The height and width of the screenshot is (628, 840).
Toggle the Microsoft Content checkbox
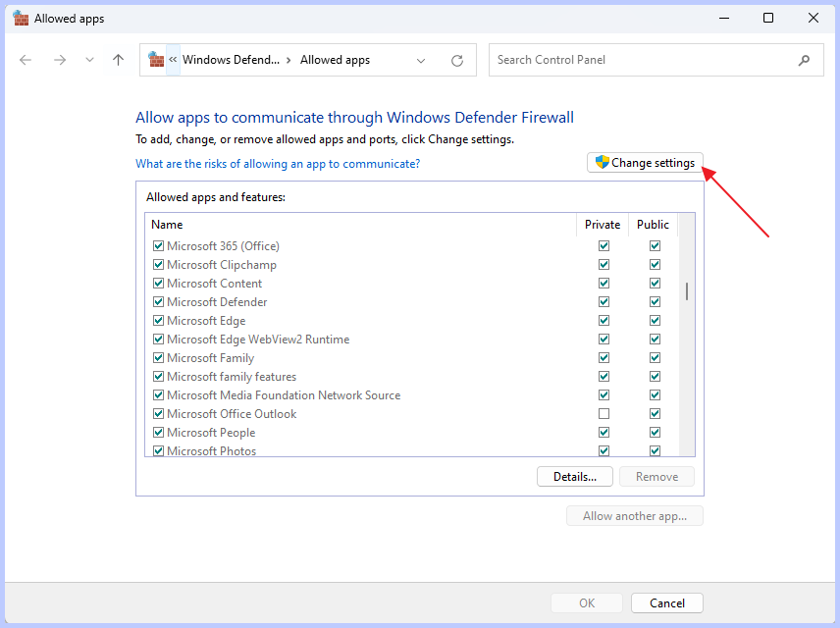(158, 283)
